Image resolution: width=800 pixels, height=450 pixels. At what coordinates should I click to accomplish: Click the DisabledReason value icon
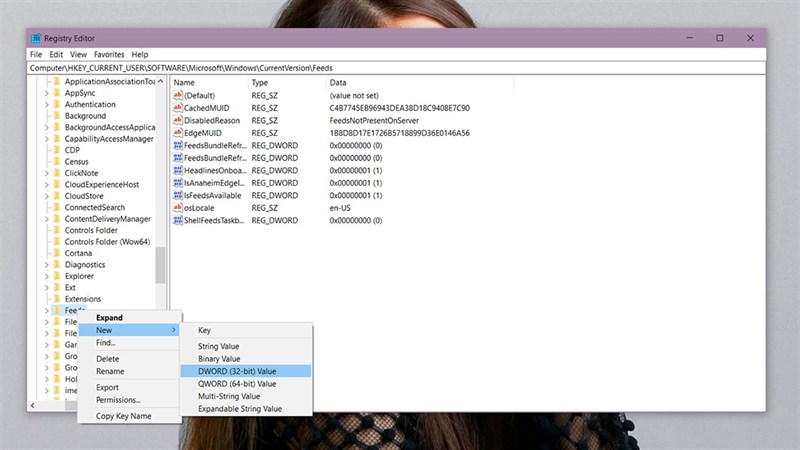pyautogui.click(x=178, y=120)
